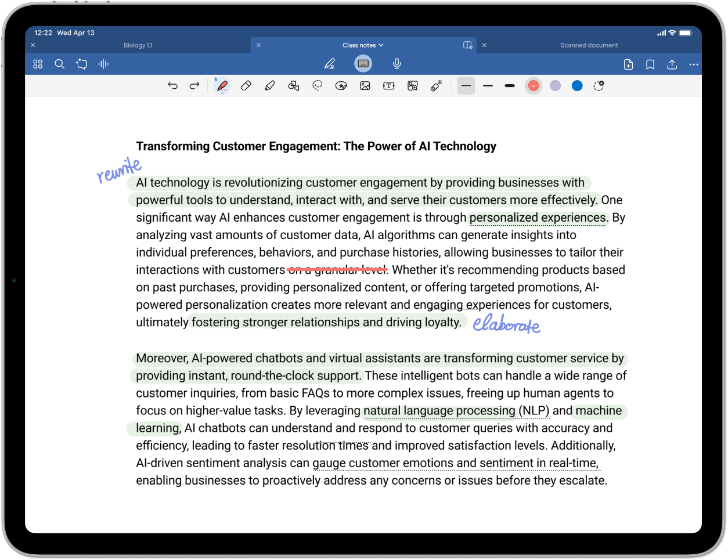Select the Eraser tool
This screenshot has width=728, height=560.
point(246,85)
